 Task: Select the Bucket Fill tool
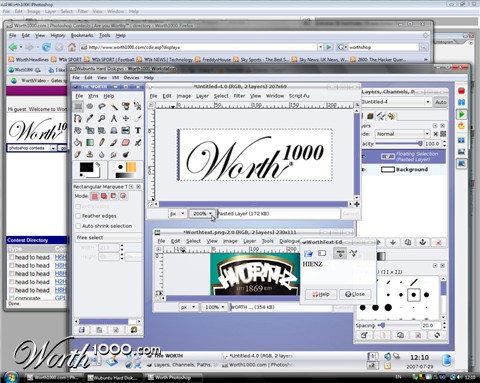[78, 143]
